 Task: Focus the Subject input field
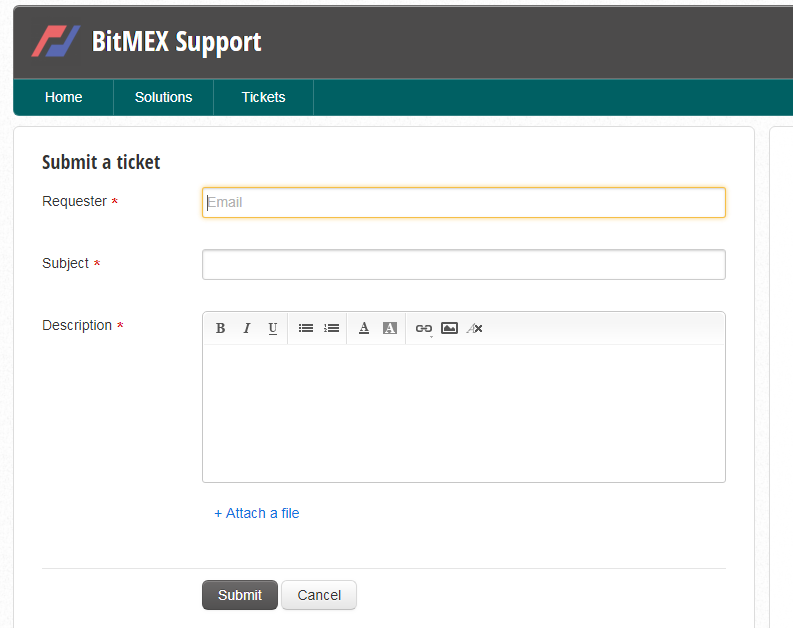[x=464, y=264]
